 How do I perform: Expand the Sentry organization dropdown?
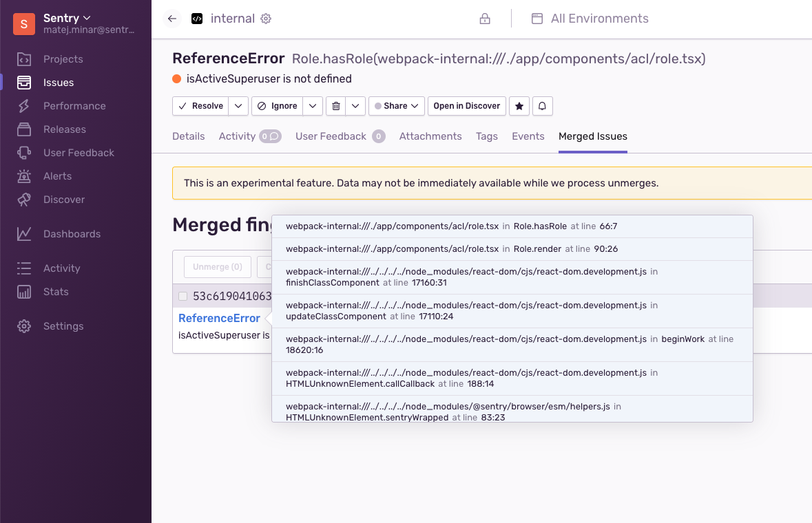(87, 18)
